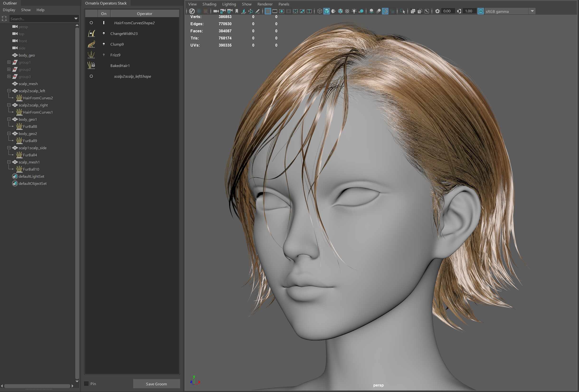This screenshot has height=392, width=579.
Task: Toggle the viewport Grid icon
Action: click(x=268, y=11)
